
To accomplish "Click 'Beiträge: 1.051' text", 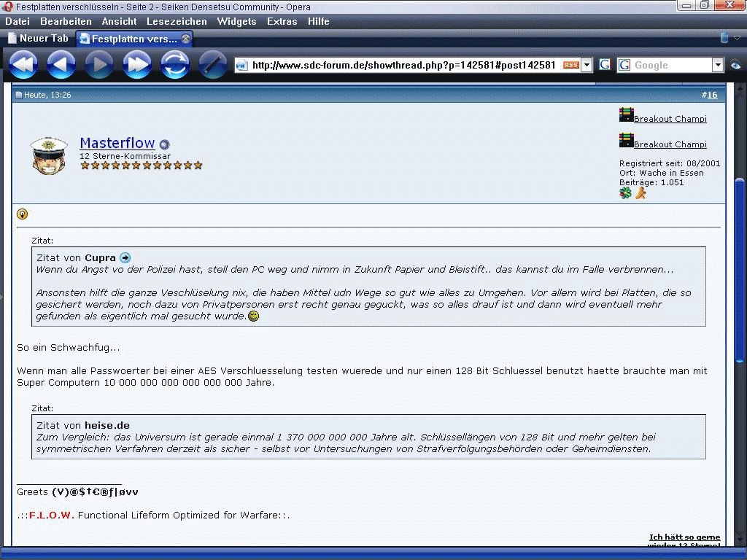I will (651, 182).
